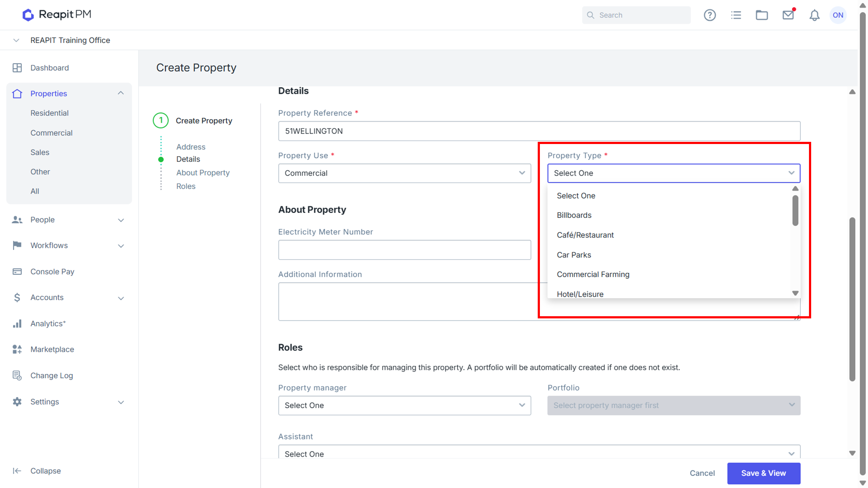
Task: Click the Properties house icon
Action: pos(17,94)
